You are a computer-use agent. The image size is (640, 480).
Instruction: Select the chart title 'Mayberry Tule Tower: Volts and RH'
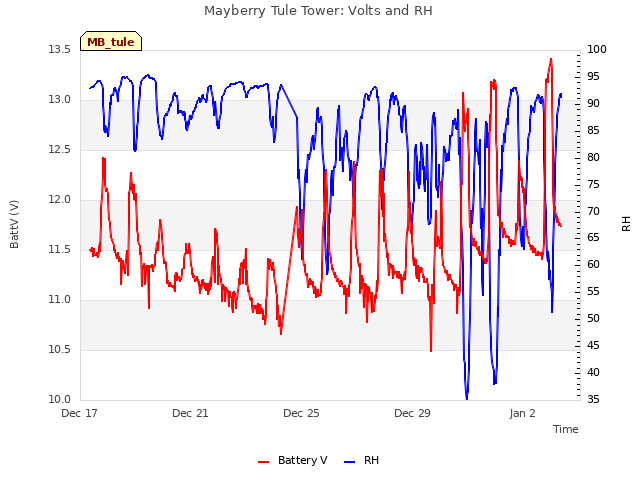pyautogui.click(x=318, y=10)
